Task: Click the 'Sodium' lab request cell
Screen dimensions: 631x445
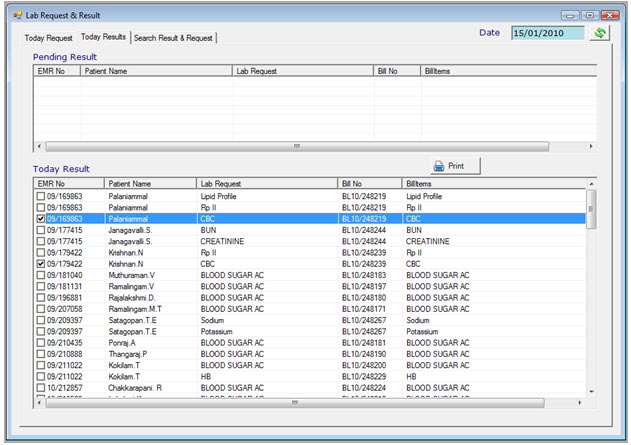Action: tap(212, 320)
